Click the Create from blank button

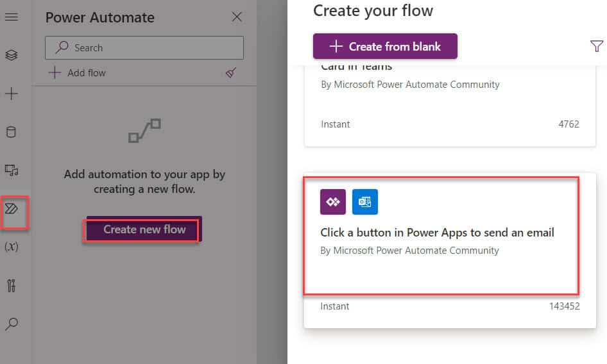coord(385,46)
